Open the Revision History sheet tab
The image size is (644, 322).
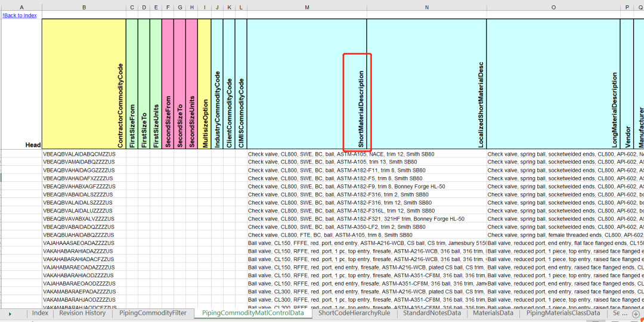tap(82, 313)
